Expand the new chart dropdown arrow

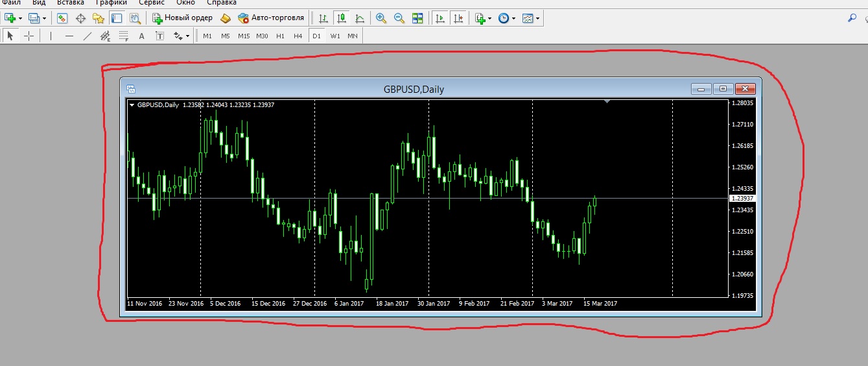click(x=21, y=18)
